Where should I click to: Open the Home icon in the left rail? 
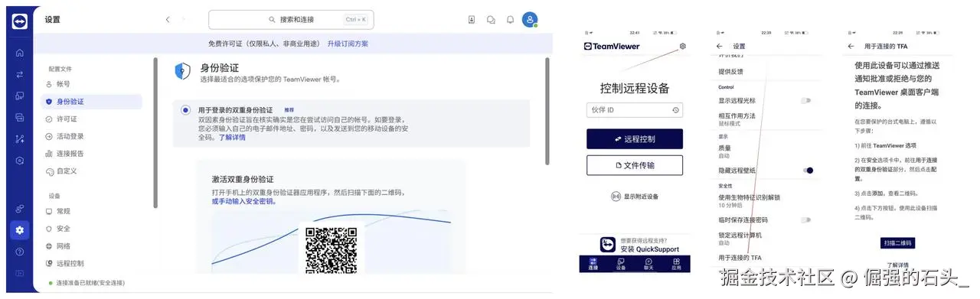pos(20,53)
